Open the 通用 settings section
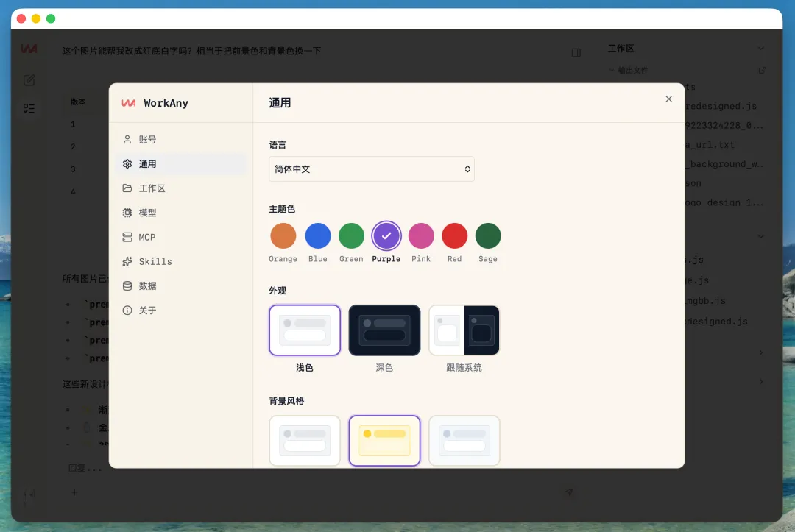Screen dimensions: 795x532 coord(146,163)
